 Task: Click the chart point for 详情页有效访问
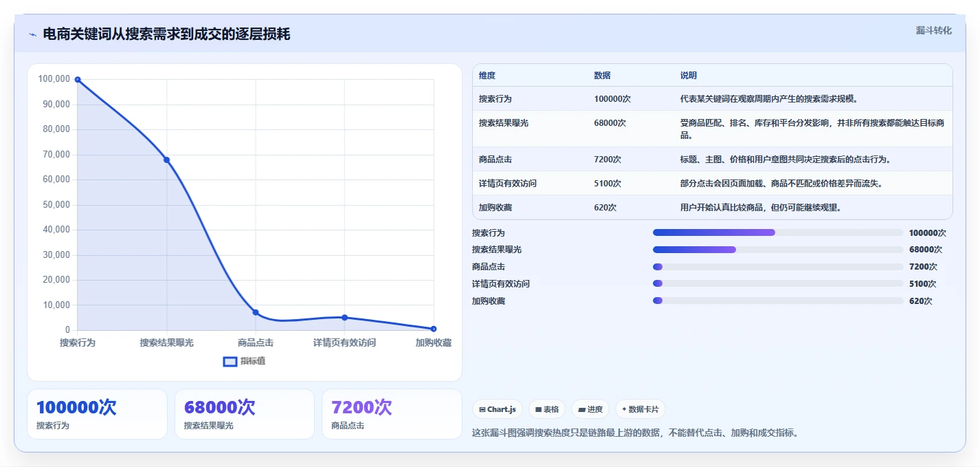344,318
